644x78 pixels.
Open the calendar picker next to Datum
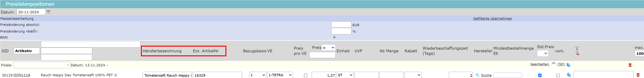(48, 12)
